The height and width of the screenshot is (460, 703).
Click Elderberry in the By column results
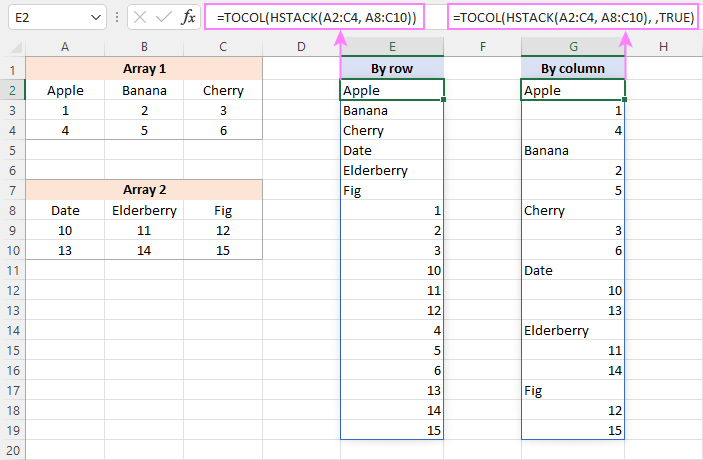point(573,330)
